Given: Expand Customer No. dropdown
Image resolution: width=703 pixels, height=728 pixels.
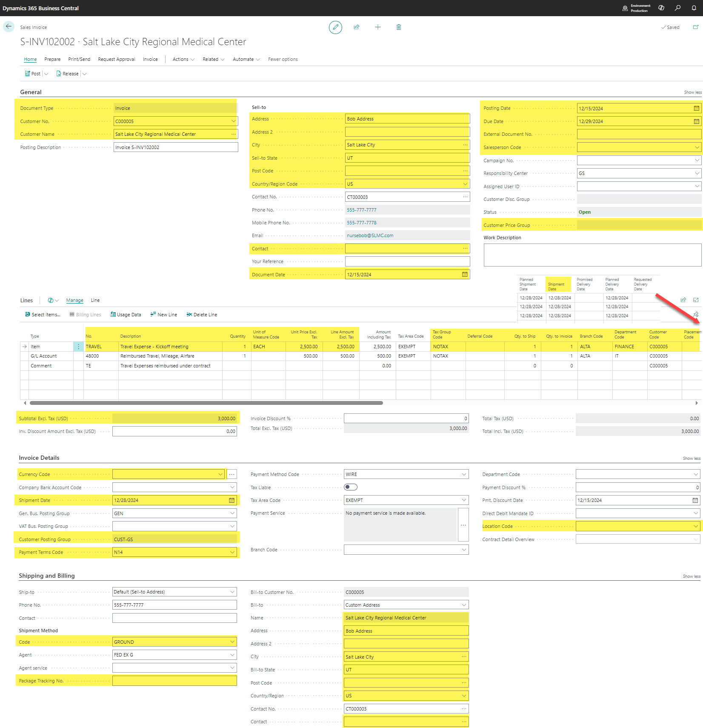Looking at the screenshot, I should click(233, 121).
